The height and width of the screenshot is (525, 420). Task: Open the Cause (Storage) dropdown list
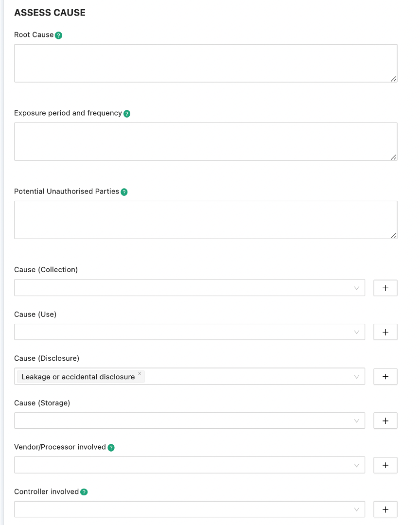click(190, 421)
